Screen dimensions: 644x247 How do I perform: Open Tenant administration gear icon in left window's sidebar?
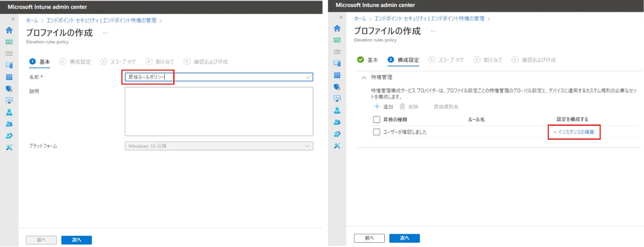[9, 136]
